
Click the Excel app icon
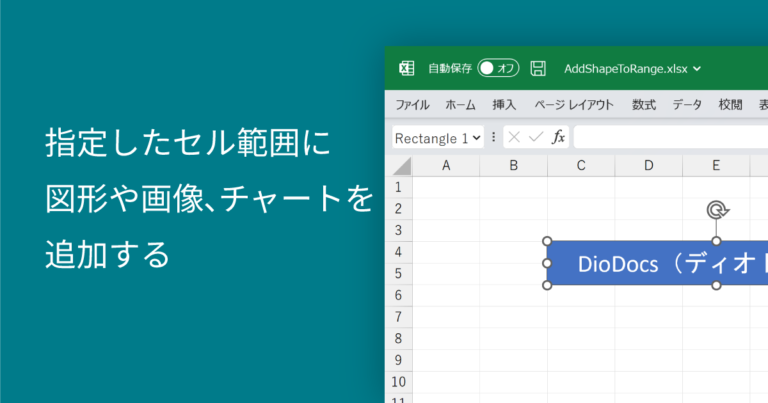(x=407, y=69)
